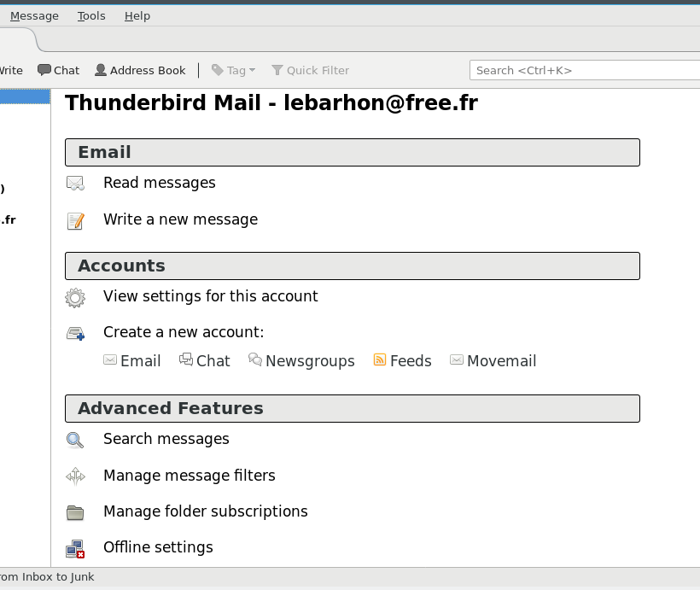The height and width of the screenshot is (590, 700).
Task: Open the Help menu
Action: tap(137, 16)
